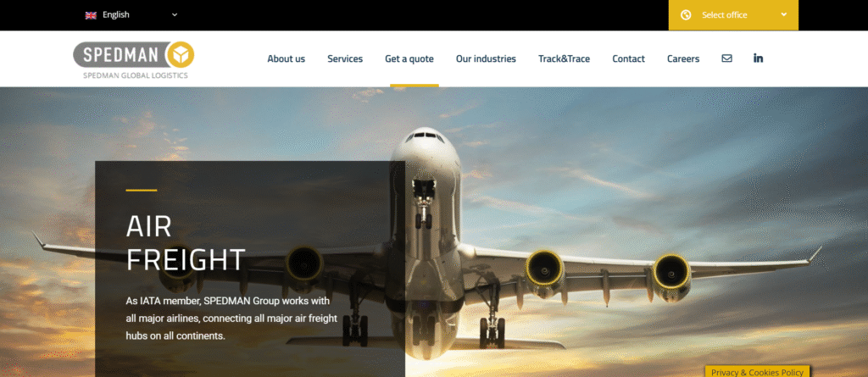Click the Privacy & Cookies Policy button
Image resolution: width=868 pixels, height=377 pixels.
[x=757, y=372]
